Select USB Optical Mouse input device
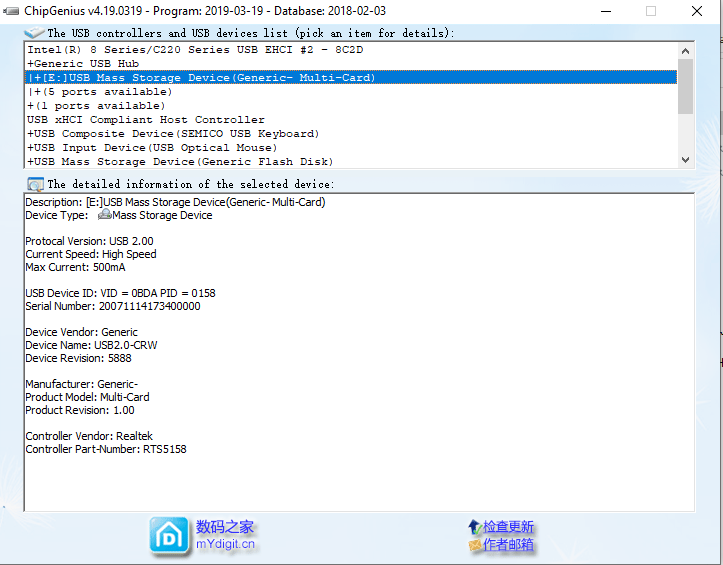 (x=351, y=148)
